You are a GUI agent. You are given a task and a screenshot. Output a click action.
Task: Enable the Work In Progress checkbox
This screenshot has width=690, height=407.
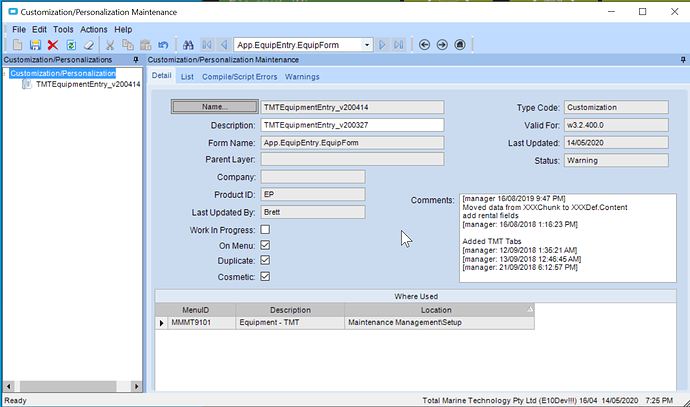coord(265,230)
